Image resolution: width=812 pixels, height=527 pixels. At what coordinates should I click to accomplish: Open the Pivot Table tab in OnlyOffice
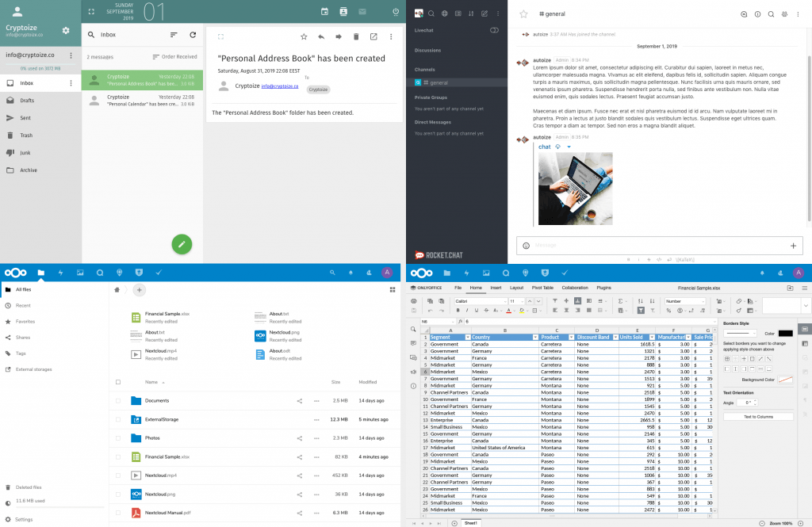543,288
